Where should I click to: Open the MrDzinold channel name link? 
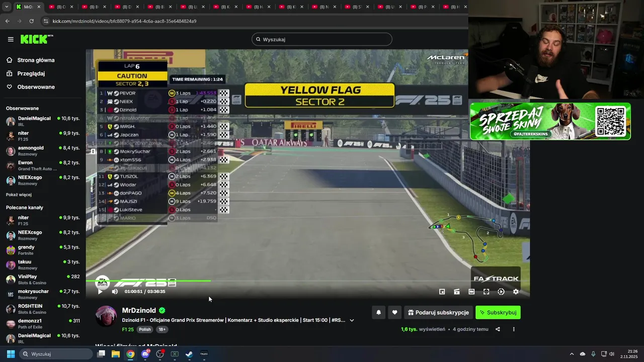click(x=139, y=310)
